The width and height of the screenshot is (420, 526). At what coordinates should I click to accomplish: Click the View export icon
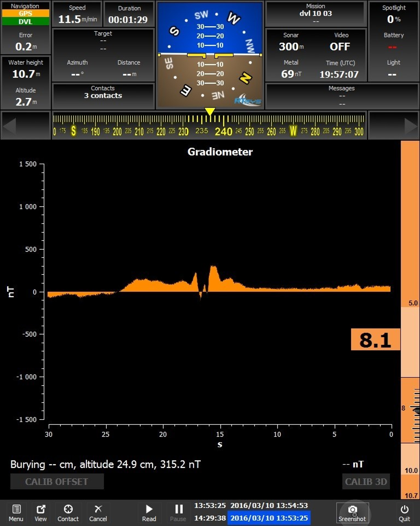click(x=40, y=513)
